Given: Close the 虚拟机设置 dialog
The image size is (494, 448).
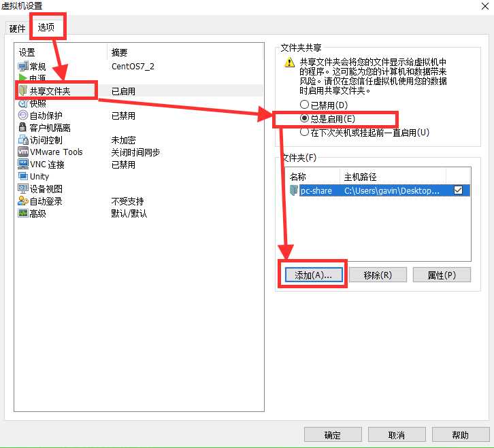Looking at the screenshot, I should tap(485, 6).
